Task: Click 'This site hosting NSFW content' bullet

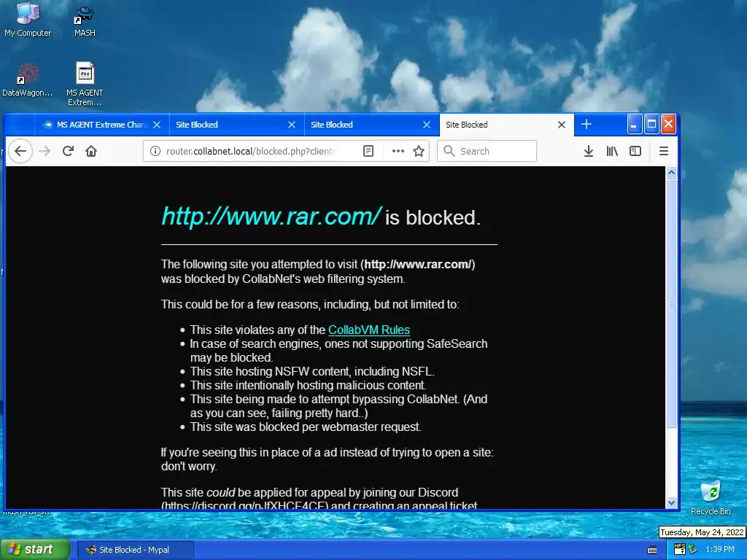Action: tap(312, 371)
